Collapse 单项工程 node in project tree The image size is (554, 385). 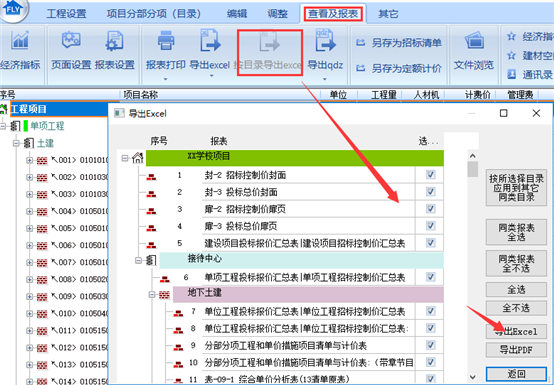3,126
